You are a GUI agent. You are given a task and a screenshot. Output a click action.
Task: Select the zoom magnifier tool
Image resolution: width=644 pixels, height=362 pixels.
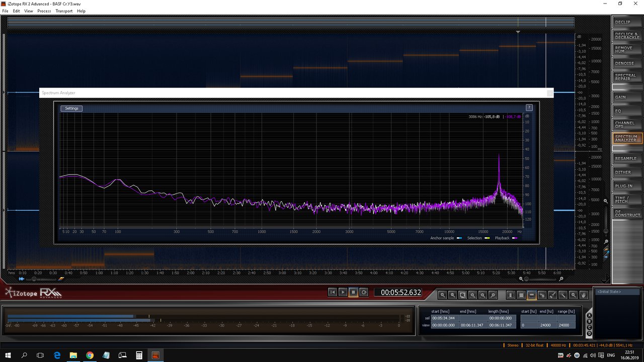click(x=573, y=295)
